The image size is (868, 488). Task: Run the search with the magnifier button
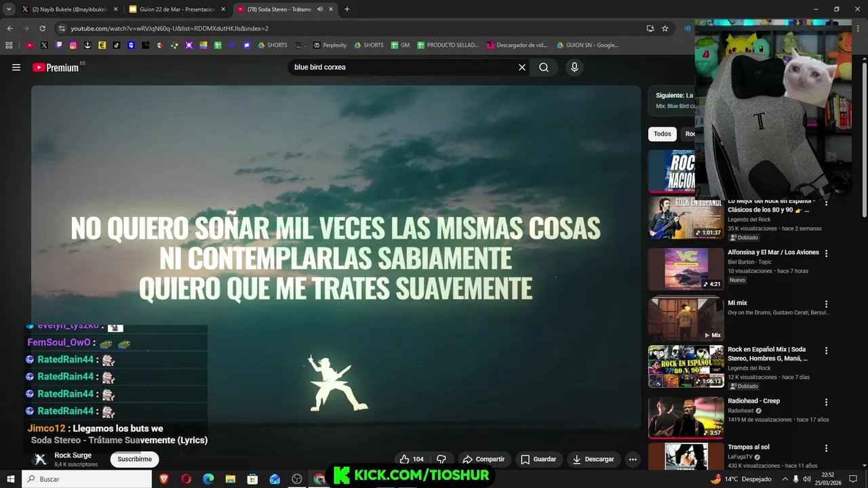point(544,67)
